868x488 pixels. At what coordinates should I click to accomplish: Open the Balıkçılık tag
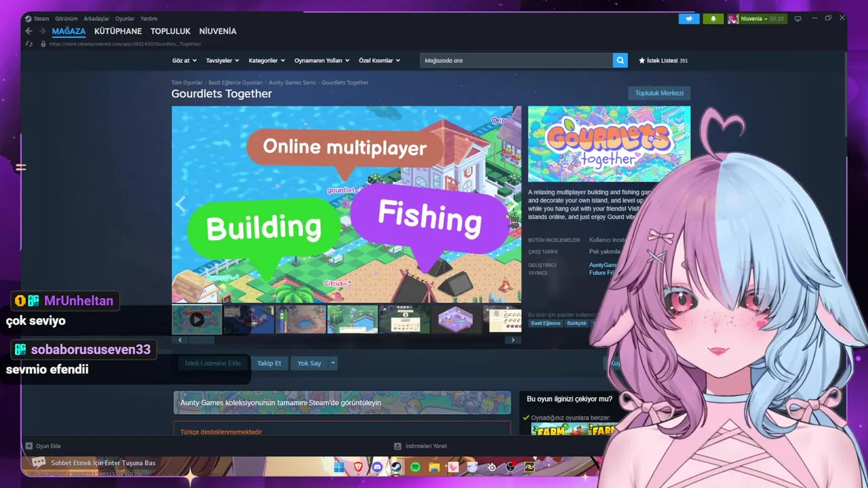tap(577, 323)
